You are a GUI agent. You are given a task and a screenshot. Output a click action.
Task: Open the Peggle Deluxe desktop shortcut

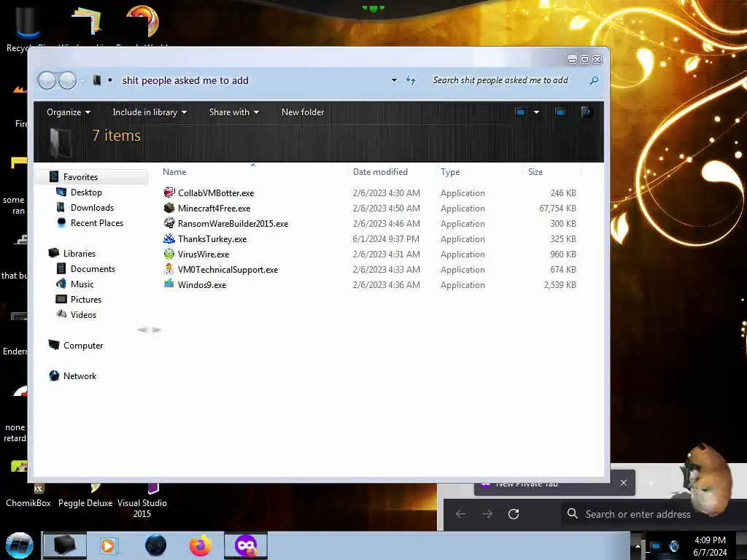(85, 497)
